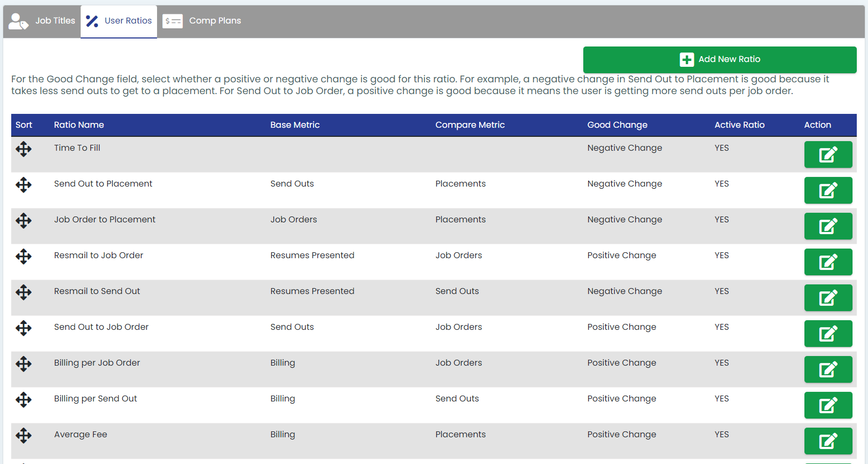Viewport: 868px width, 464px height.
Task: Click Negative Change in Resmail to Send Out row
Action: pyautogui.click(x=625, y=291)
